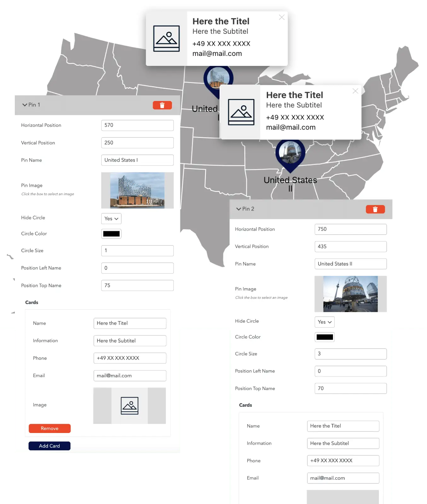The width and height of the screenshot is (427, 504).
Task: Edit Pin 2 Position Top Name field 70
Action: [x=351, y=388]
